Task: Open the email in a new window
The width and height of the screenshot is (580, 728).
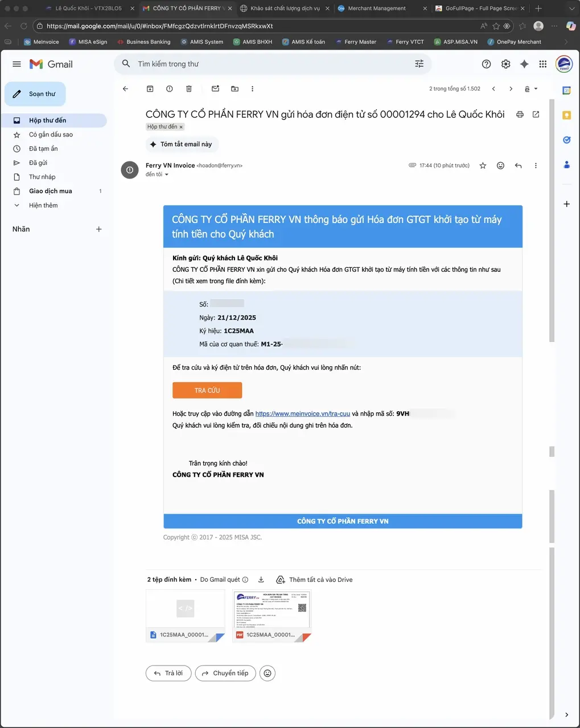Action: [536, 114]
